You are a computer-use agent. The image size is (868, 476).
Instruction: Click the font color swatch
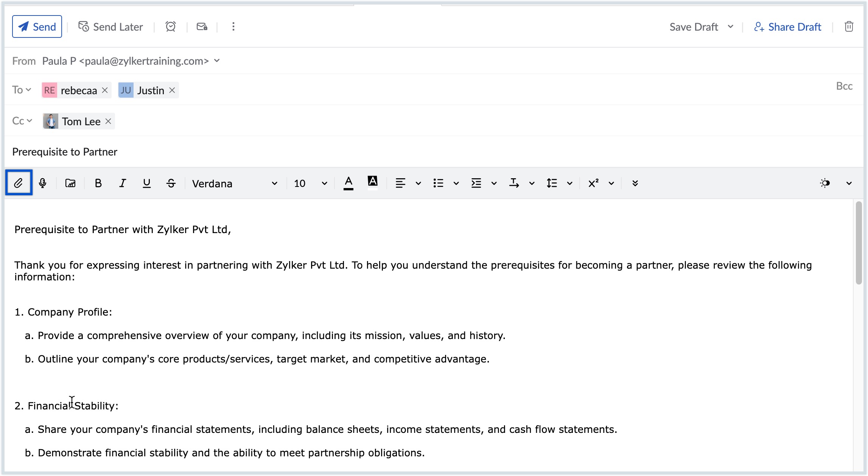348,183
